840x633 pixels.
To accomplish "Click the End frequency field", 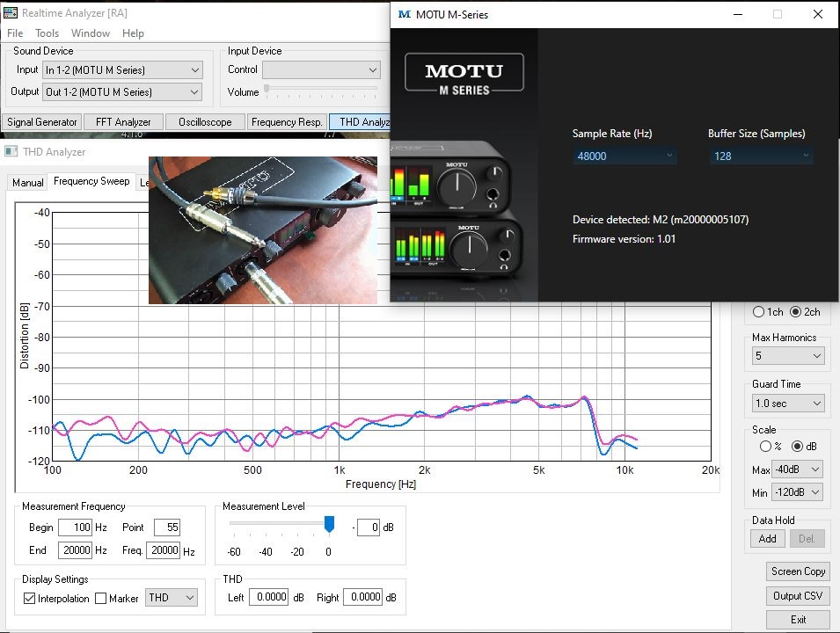I will point(75,550).
